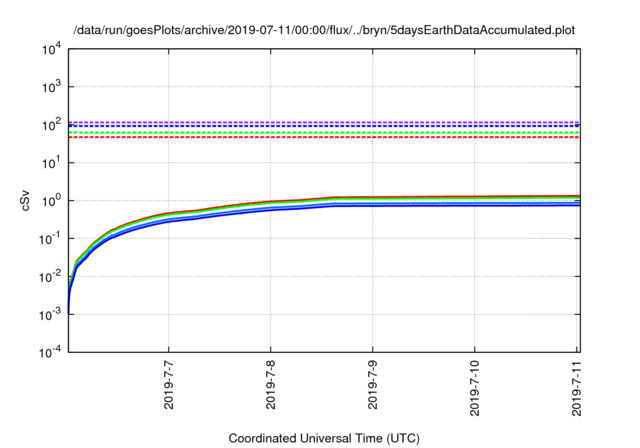Click the purple dashed threshold line

click(324, 122)
